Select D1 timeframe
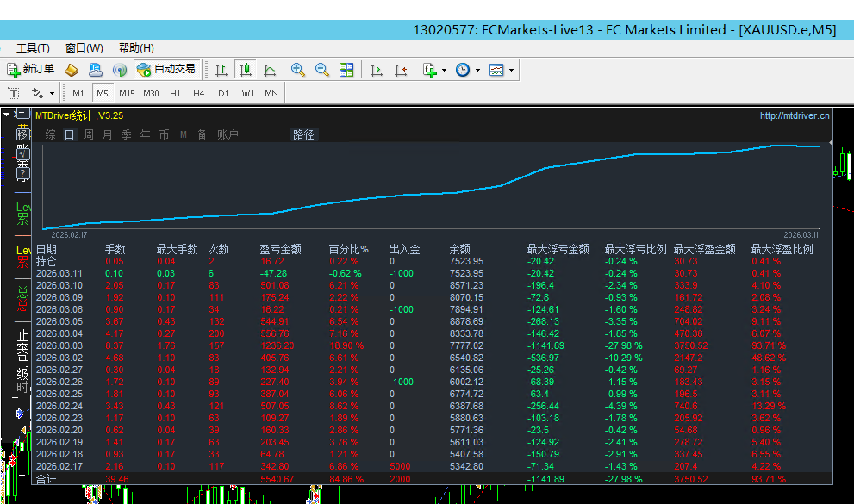 [x=223, y=94]
